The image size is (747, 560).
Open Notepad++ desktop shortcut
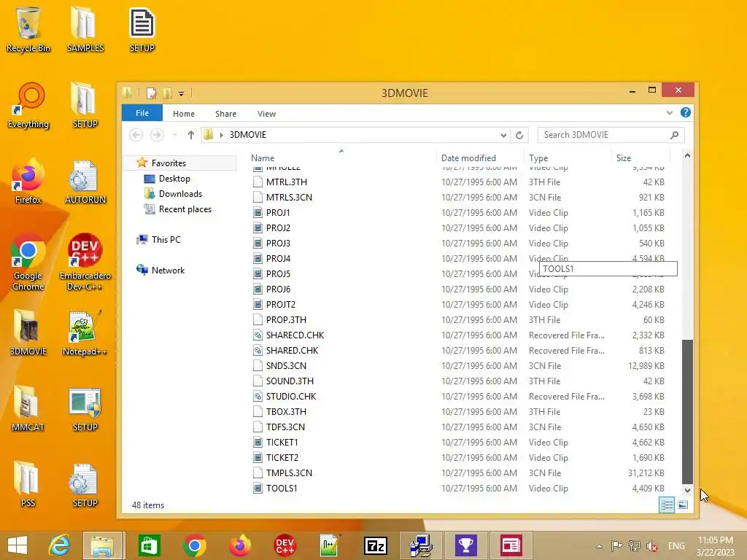point(85,332)
